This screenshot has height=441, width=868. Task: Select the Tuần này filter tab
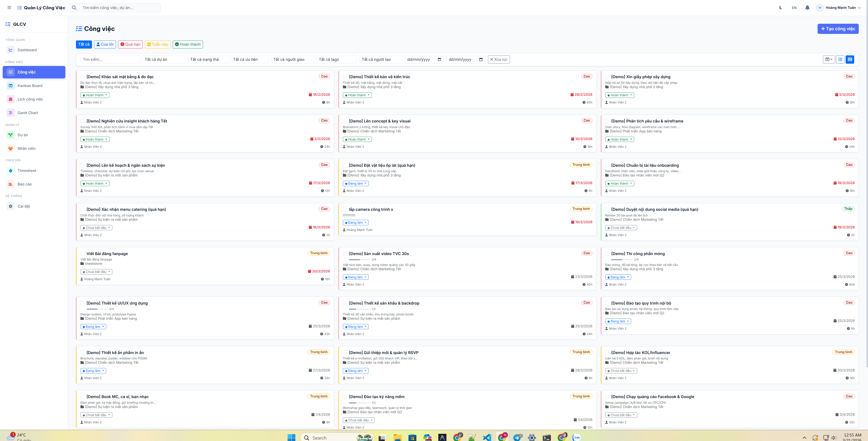[x=157, y=45]
